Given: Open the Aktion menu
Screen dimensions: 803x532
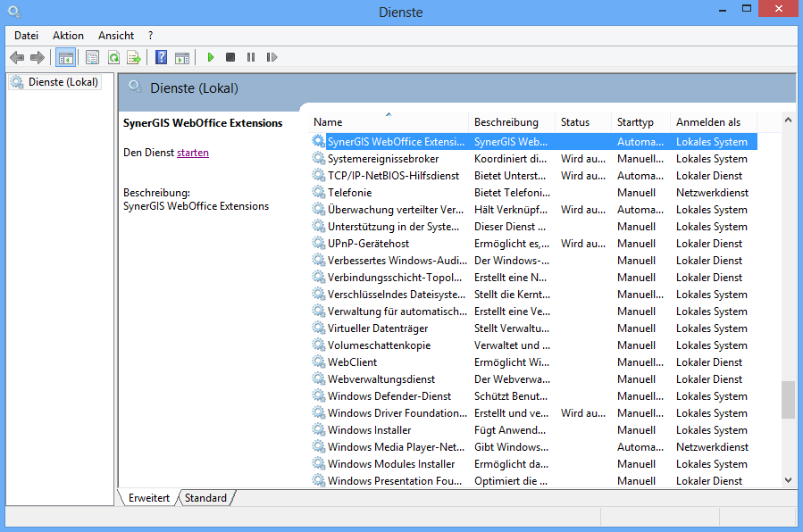Looking at the screenshot, I should click(x=68, y=35).
